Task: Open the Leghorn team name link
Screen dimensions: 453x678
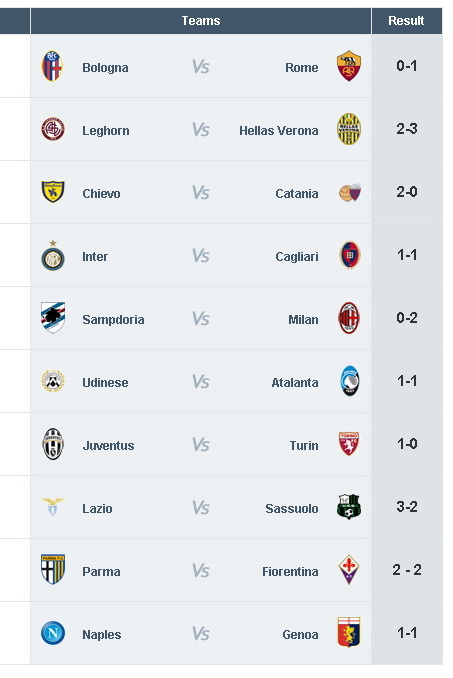Action: point(106,131)
